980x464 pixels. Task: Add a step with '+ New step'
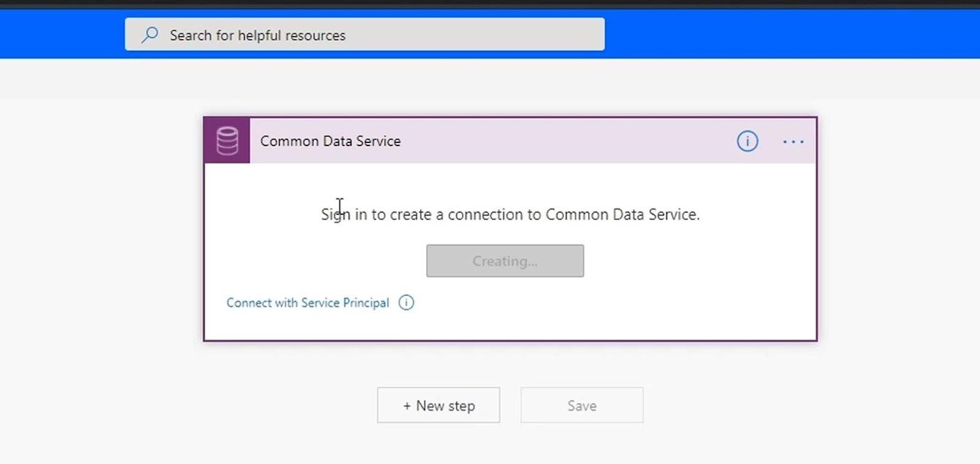439,405
